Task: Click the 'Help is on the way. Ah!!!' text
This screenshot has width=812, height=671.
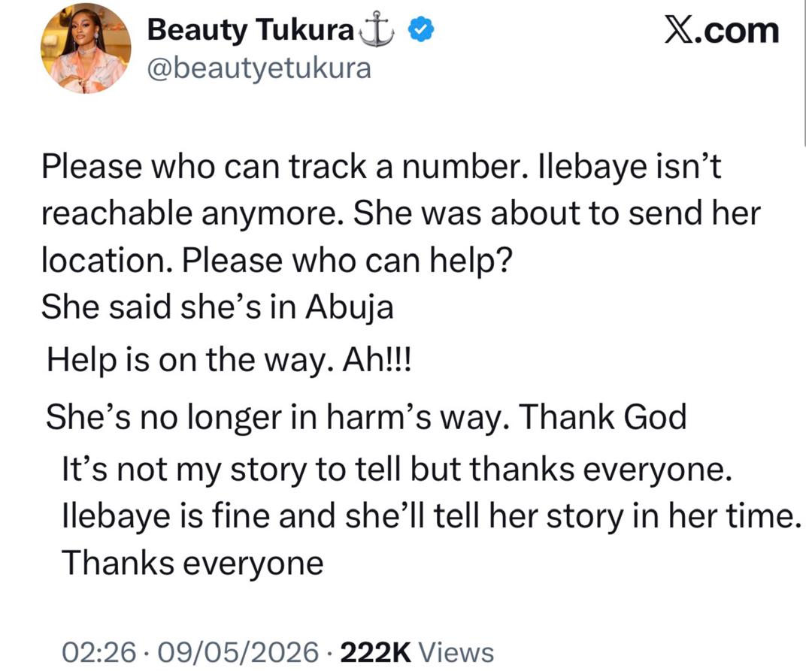Action: pyautogui.click(x=229, y=360)
